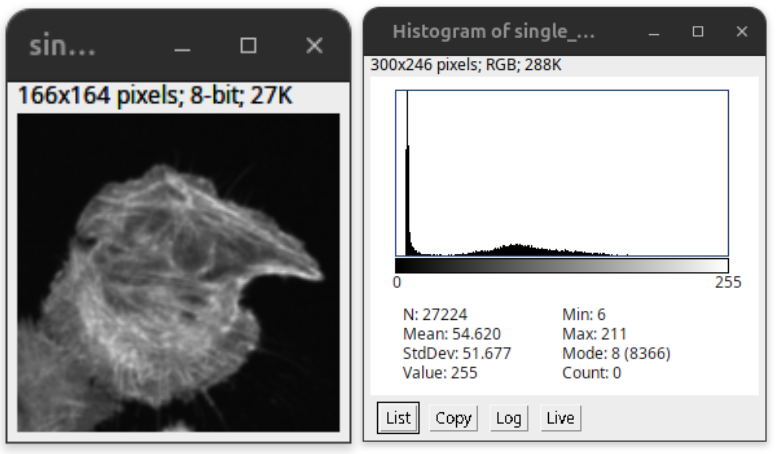Image resolution: width=776 pixels, height=454 pixels.
Task: Close the 'sin...' image window
Action: (x=314, y=46)
